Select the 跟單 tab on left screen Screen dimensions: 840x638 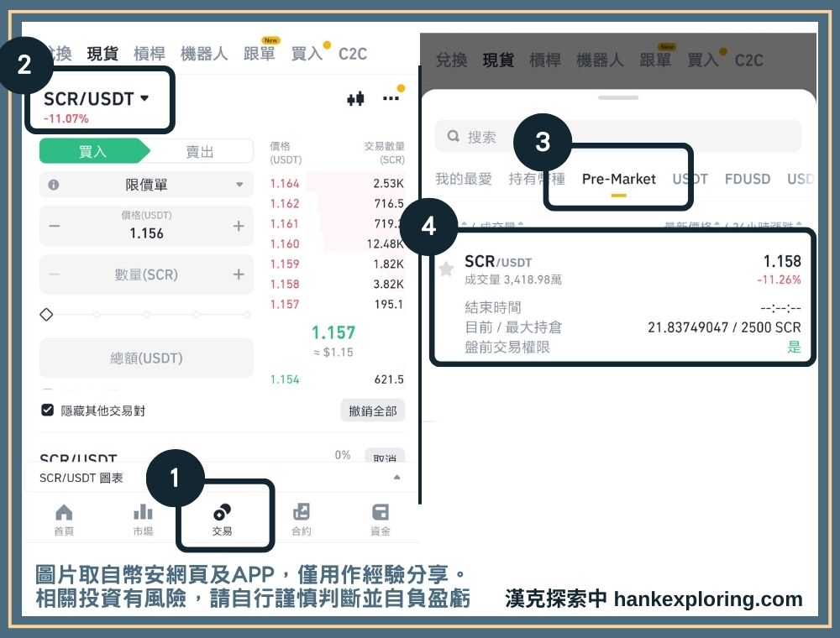point(260,54)
